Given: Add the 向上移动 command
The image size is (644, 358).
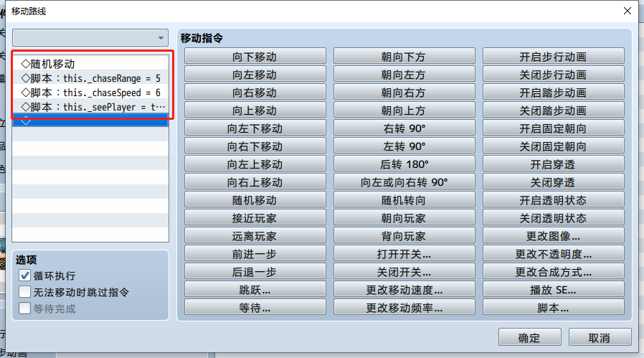Looking at the screenshot, I should (255, 110).
